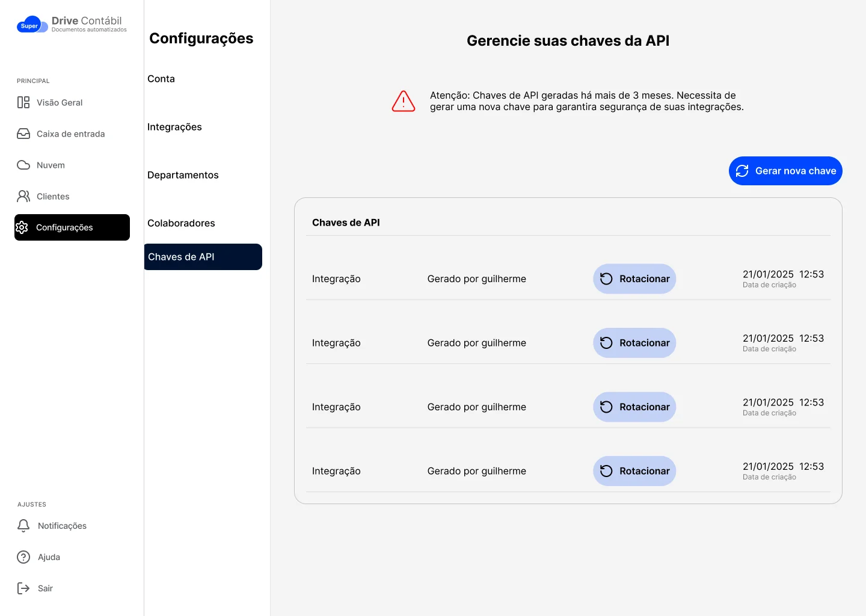Click the Clientes people icon

tap(23, 196)
